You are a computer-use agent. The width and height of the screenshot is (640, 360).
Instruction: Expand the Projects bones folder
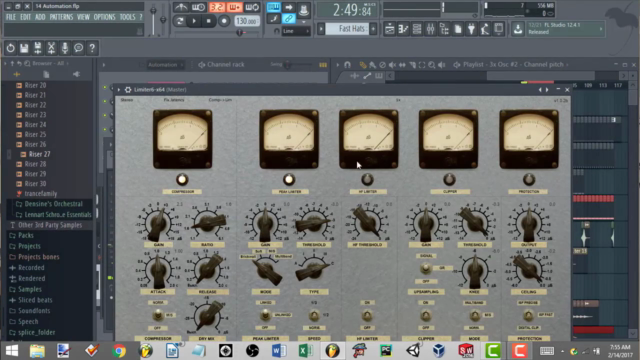38,257
